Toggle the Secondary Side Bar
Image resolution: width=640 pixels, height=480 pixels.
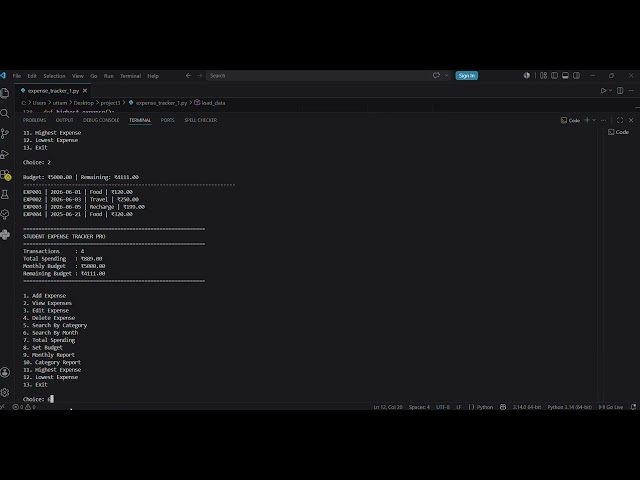point(576,76)
